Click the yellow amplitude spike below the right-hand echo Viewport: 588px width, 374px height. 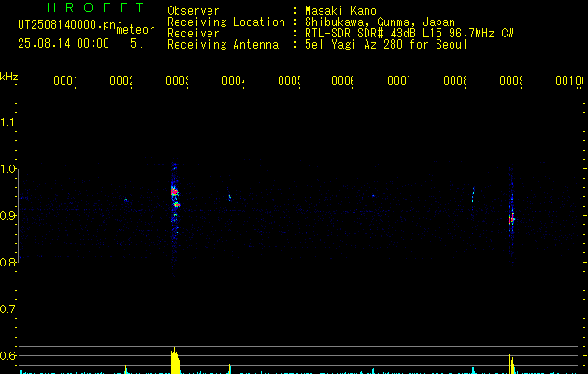click(x=511, y=365)
